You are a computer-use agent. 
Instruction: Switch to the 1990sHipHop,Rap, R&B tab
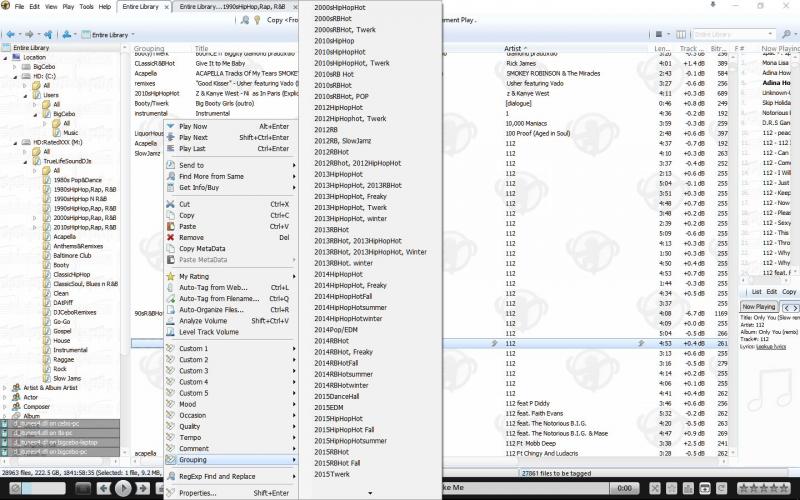tap(236, 7)
